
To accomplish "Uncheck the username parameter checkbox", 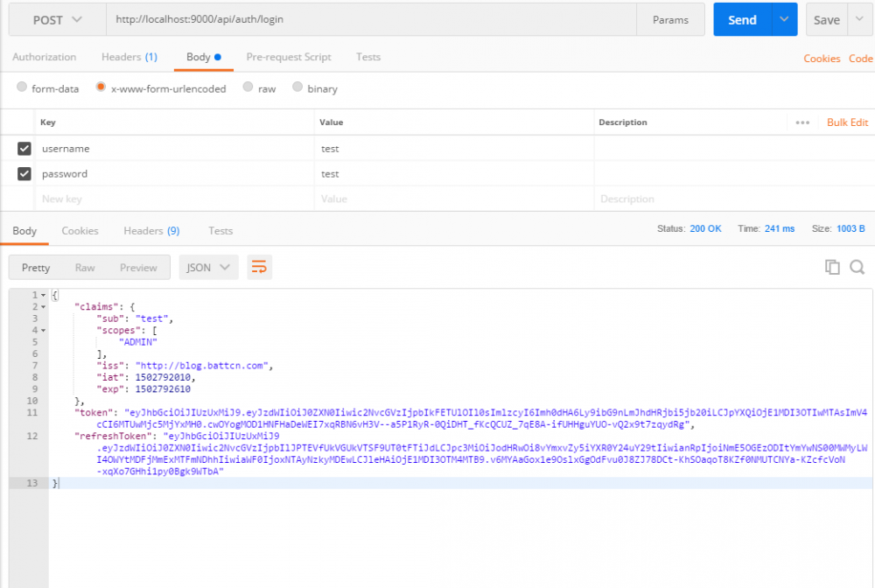I will click(24, 149).
